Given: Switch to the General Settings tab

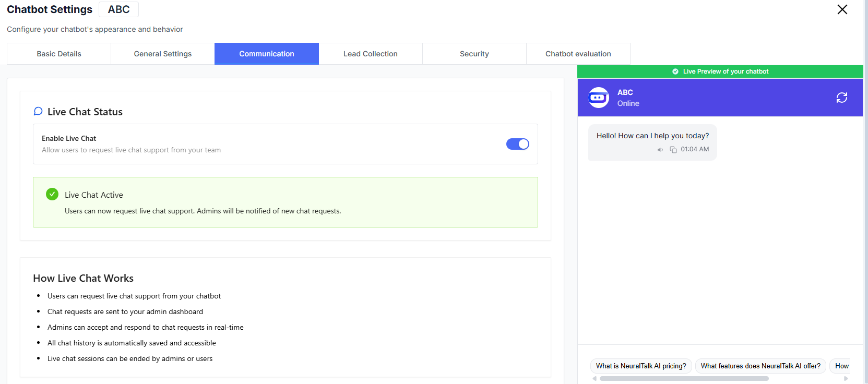Looking at the screenshot, I should coord(163,54).
